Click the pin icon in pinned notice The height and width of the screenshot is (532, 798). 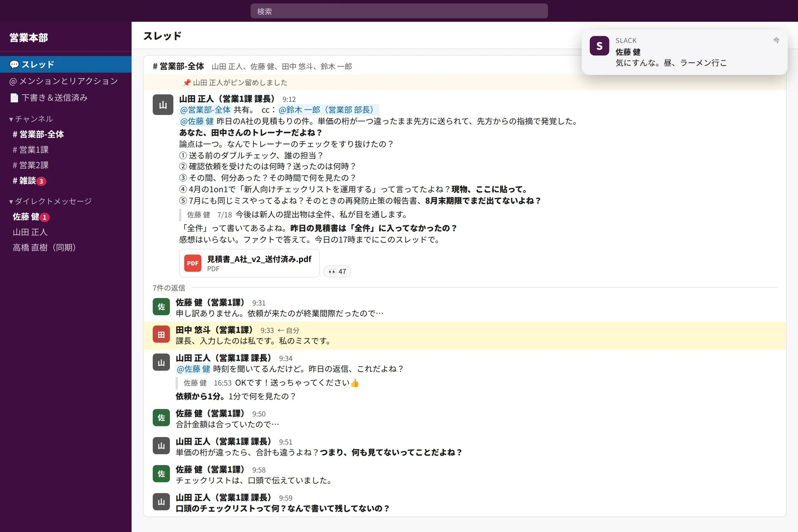tap(187, 83)
